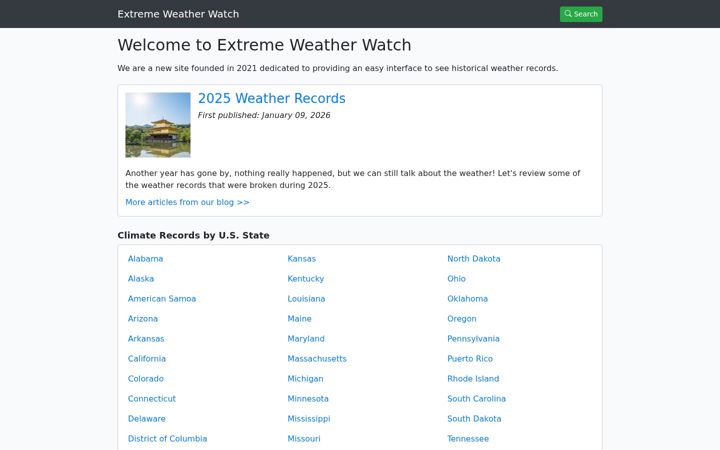Select the Louisiana link
The image size is (720, 450).
[x=306, y=299]
